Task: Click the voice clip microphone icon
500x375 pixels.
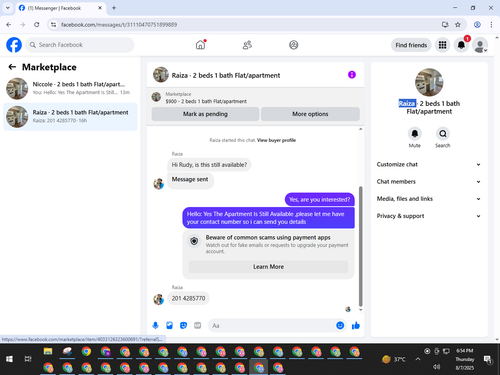Action: point(155,325)
